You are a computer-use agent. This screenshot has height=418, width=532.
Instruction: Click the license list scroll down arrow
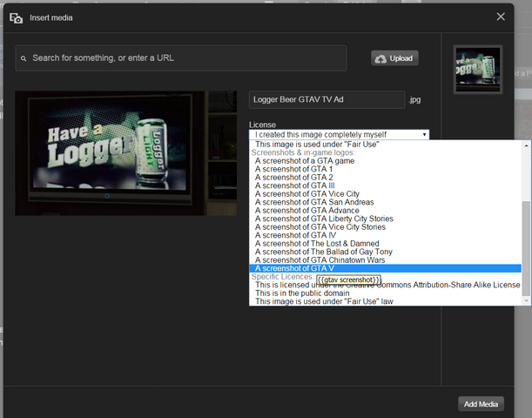[x=526, y=300]
